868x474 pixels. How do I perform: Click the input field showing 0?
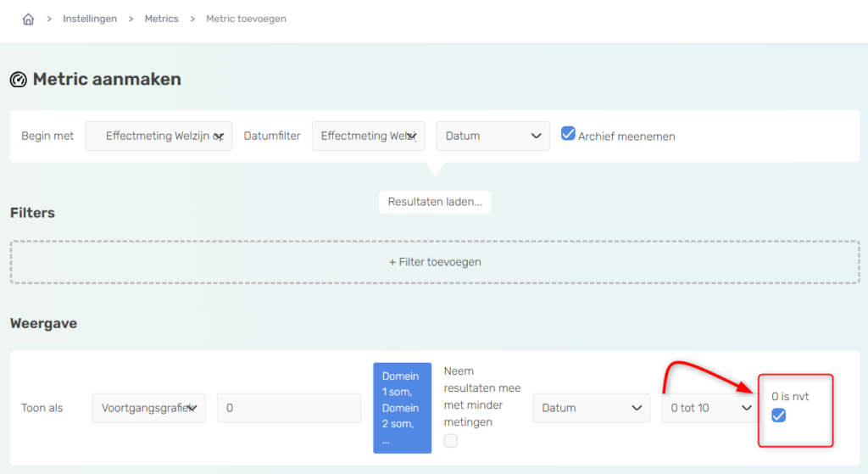289,408
